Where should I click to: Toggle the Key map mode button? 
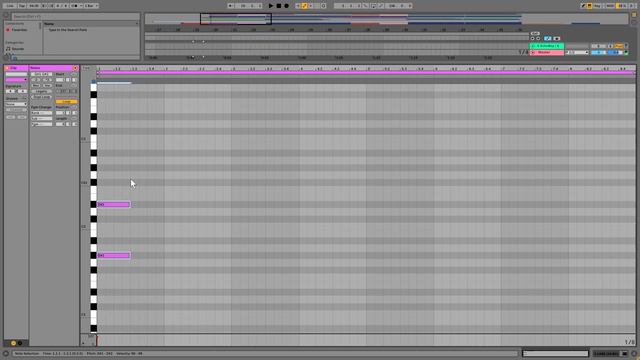click(x=598, y=6)
